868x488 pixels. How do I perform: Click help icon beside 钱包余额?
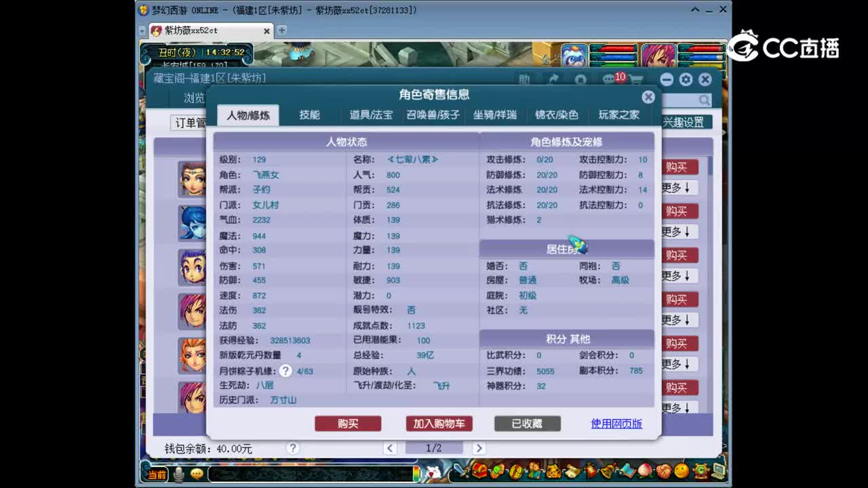point(292,448)
